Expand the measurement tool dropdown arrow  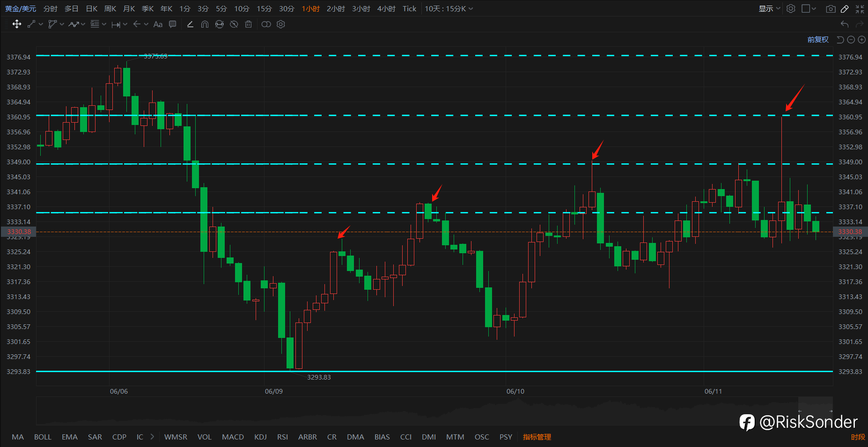pyautogui.click(x=125, y=24)
